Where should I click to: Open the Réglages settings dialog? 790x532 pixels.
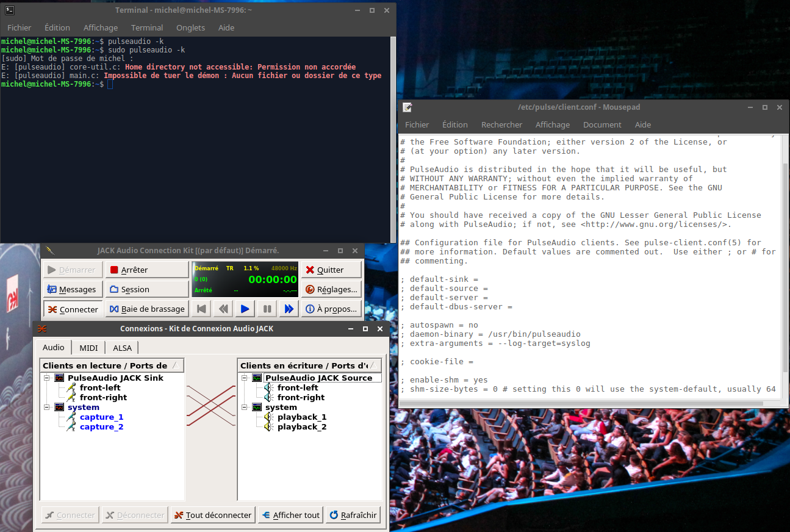[331, 289]
